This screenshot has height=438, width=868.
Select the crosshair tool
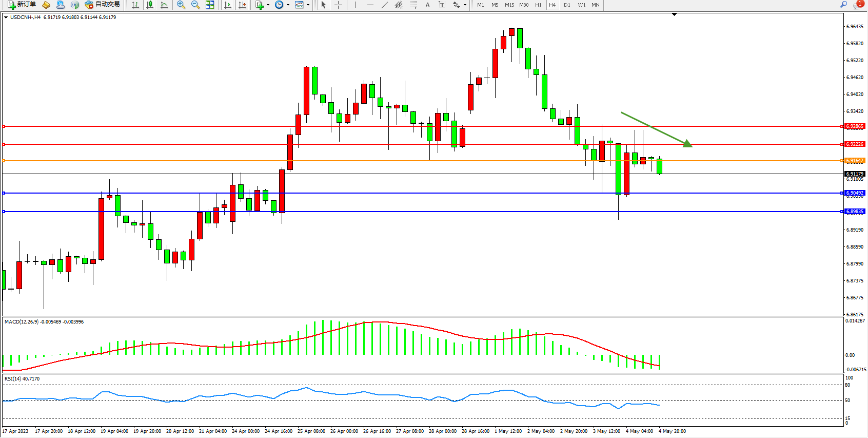[x=338, y=5]
